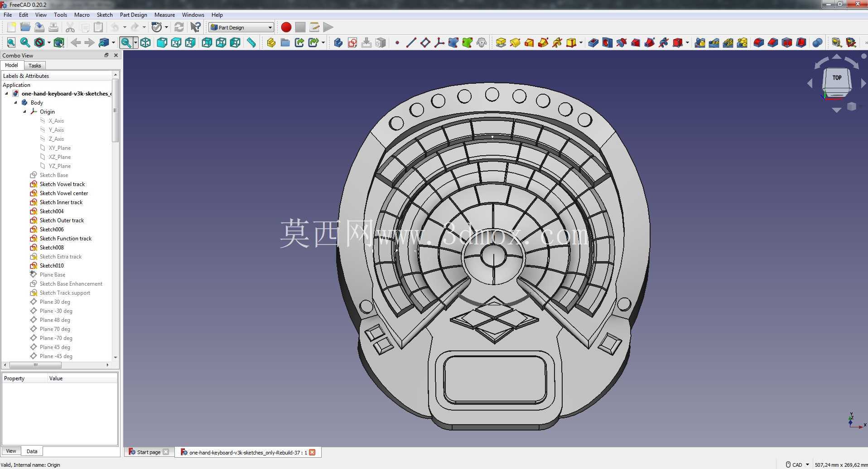Click the Create Part icon
This screenshot has height=469, width=868.
271,43
